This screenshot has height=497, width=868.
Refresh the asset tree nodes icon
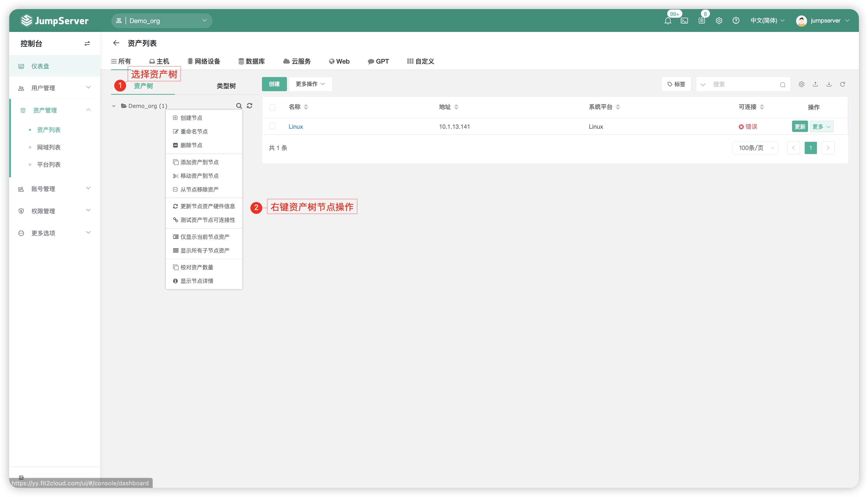coord(250,106)
